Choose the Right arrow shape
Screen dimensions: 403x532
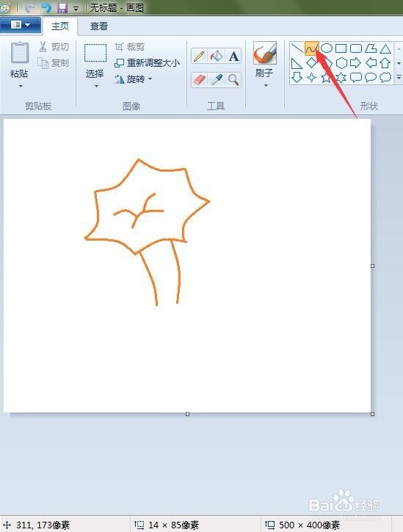356,63
